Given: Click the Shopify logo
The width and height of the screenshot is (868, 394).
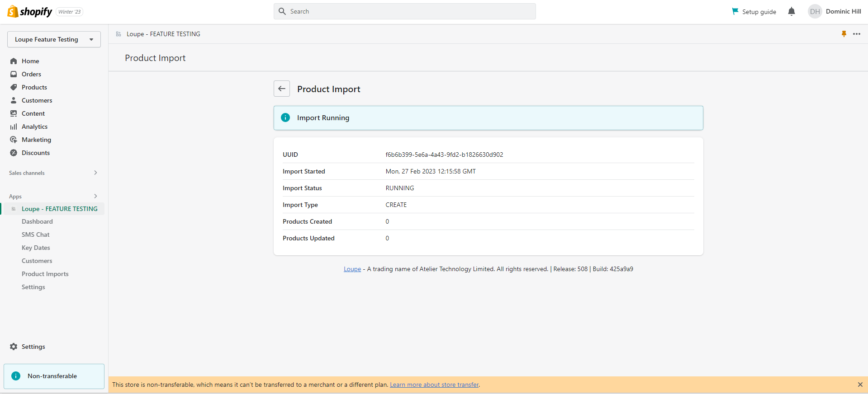Looking at the screenshot, I should (30, 11).
